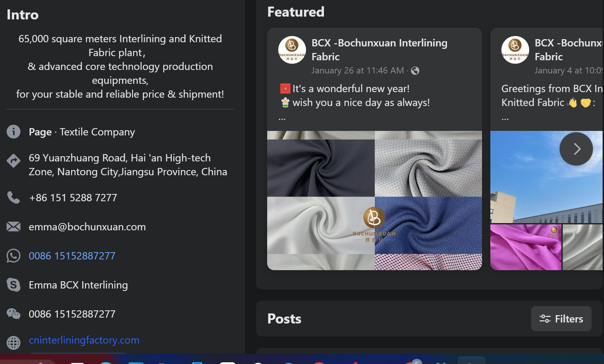Visit cninterliningfactory.com link

(x=84, y=340)
